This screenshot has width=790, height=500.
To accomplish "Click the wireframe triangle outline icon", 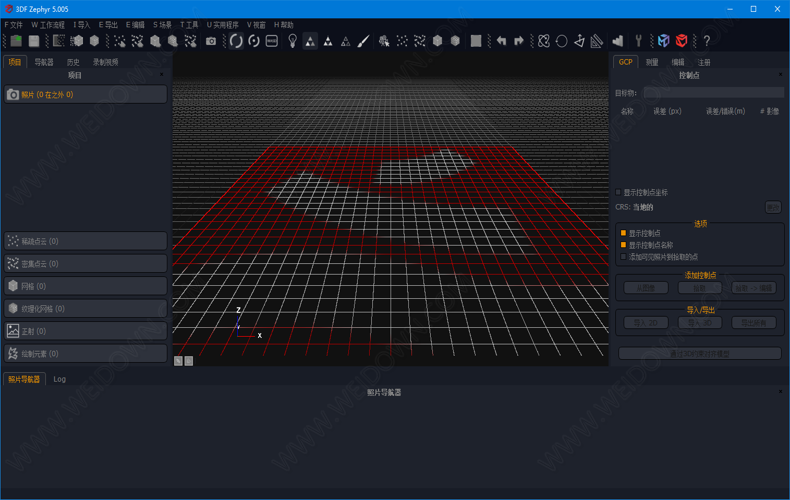I will click(346, 41).
